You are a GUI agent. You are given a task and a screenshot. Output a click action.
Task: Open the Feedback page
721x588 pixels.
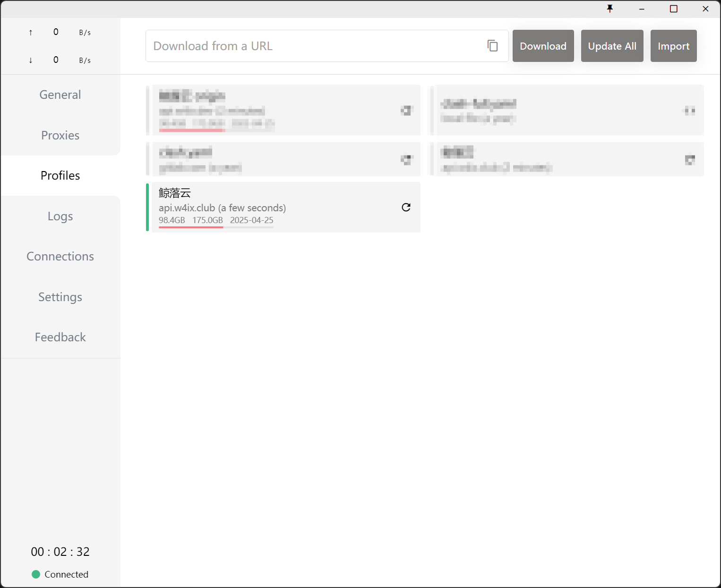[x=60, y=337]
